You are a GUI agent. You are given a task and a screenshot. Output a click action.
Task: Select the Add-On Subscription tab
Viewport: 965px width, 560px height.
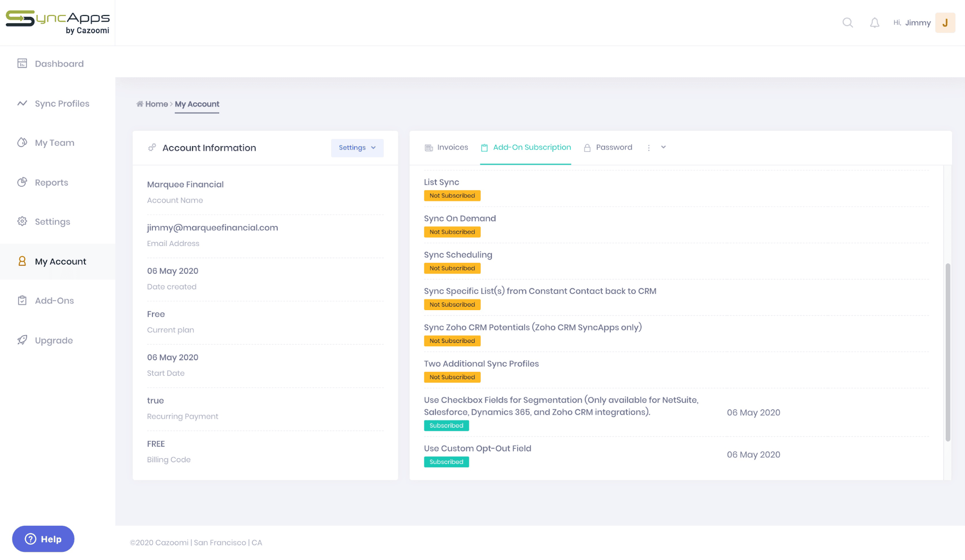526,148
